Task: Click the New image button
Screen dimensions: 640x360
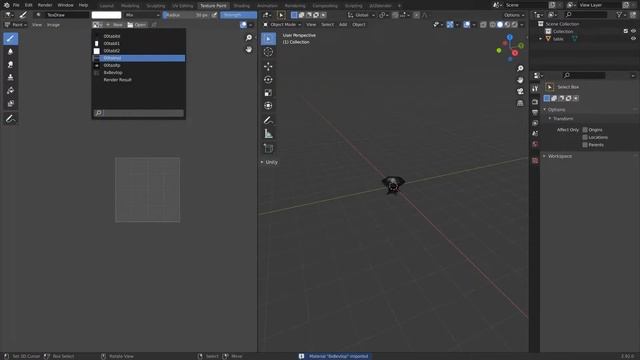Action: (115, 25)
